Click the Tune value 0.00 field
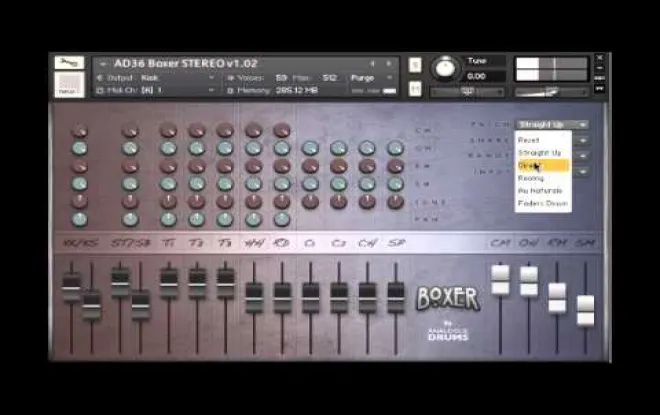 pyautogui.click(x=484, y=76)
